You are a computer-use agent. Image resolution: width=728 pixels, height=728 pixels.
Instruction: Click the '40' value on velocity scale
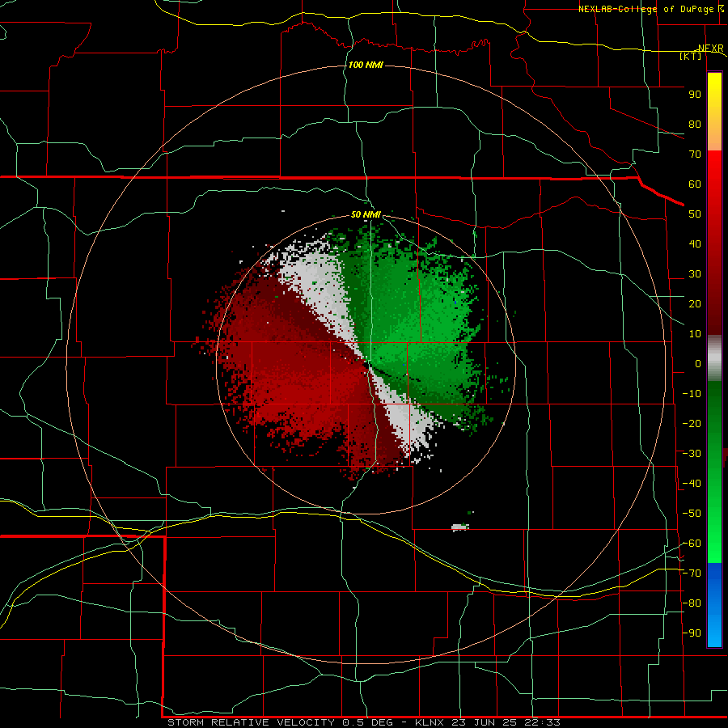point(695,244)
